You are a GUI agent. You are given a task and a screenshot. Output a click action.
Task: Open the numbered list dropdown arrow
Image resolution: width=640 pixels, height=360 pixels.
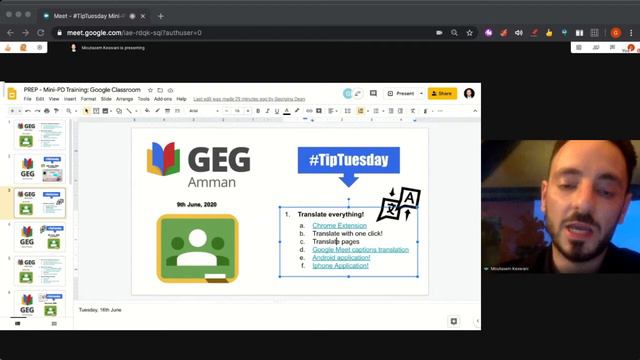click(x=368, y=111)
